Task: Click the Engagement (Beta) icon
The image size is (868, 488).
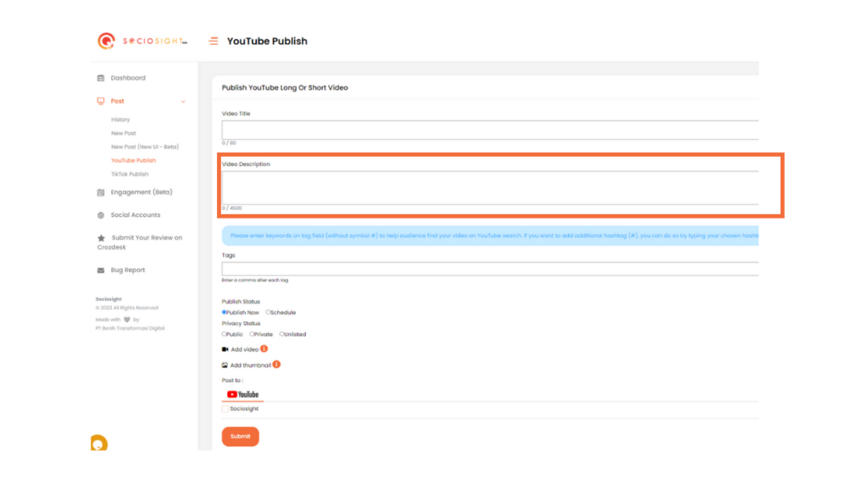Action: [101, 192]
